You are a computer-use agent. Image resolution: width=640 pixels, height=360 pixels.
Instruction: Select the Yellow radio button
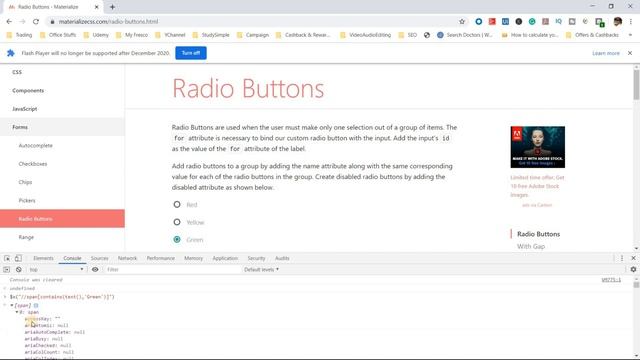pos(177,222)
